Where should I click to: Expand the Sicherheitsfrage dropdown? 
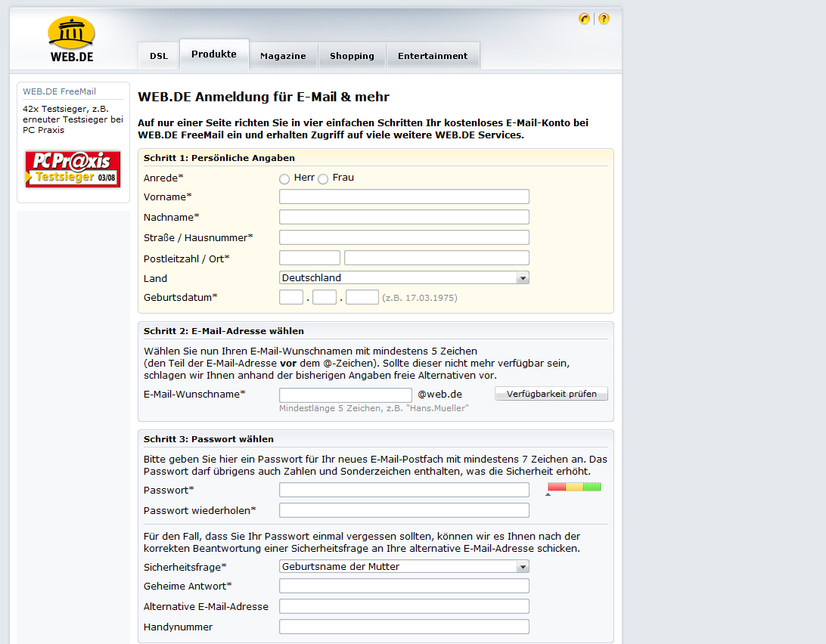click(x=404, y=567)
